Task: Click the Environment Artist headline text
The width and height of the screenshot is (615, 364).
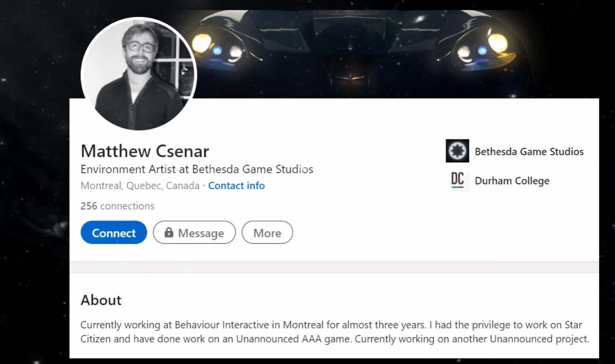Action: coord(197,170)
